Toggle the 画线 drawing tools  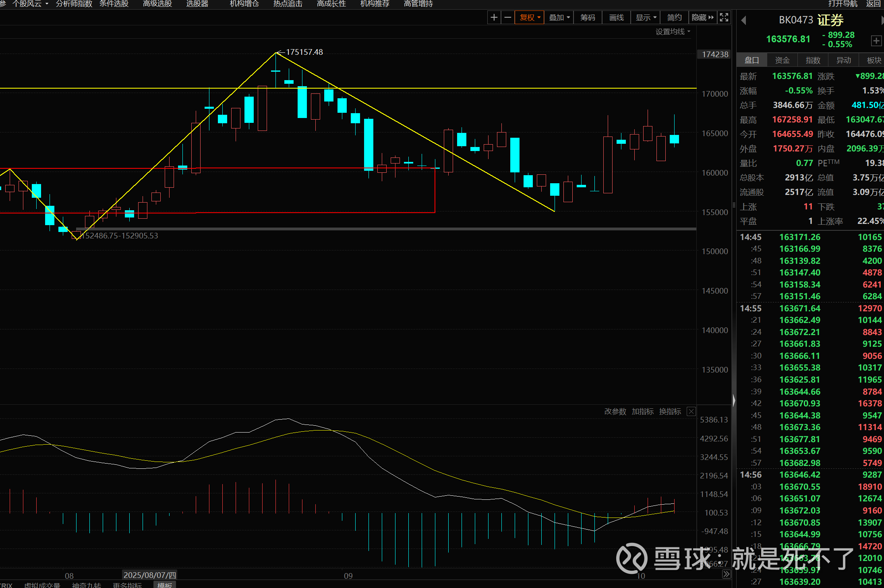tap(616, 17)
